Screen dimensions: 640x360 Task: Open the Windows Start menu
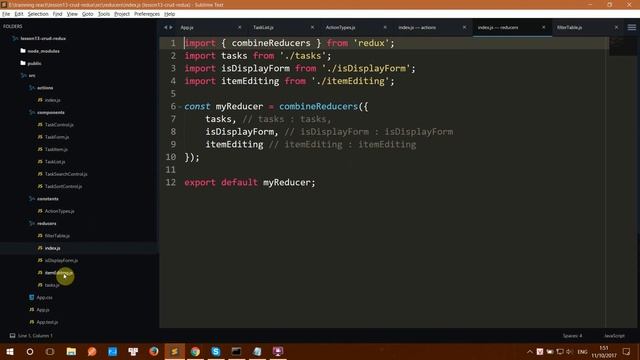click(10, 351)
